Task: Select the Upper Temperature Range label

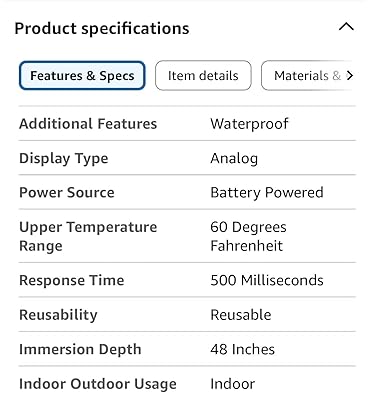Action: [88, 236]
